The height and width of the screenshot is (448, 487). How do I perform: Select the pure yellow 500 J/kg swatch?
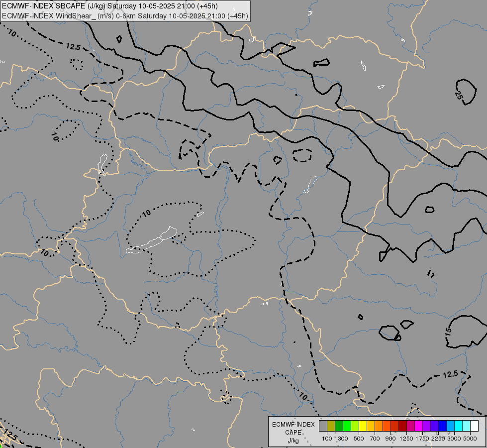click(363, 426)
